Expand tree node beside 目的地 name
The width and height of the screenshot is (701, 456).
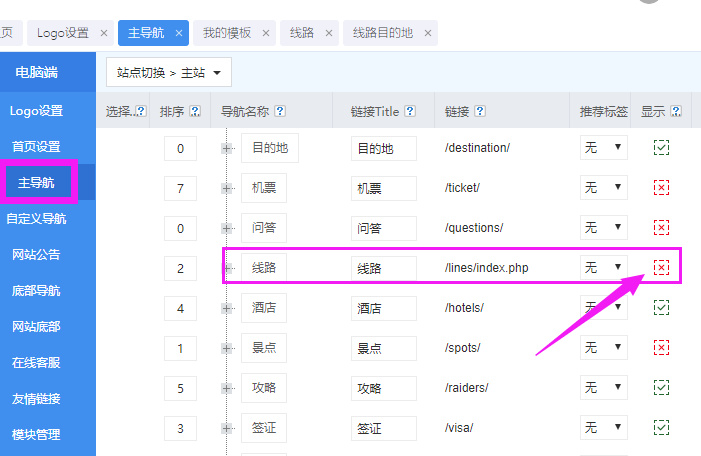click(227, 148)
